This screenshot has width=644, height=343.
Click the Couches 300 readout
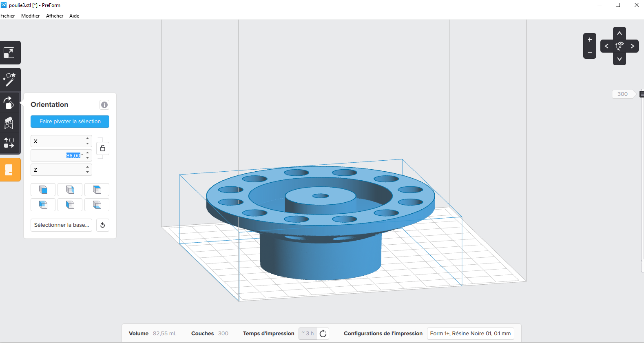[210, 334]
